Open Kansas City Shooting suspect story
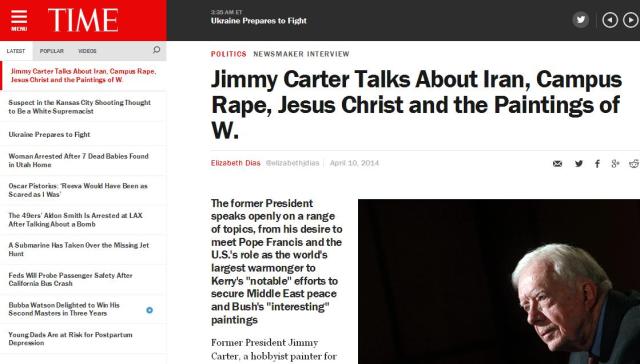640x364 pixels. [80, 107]
